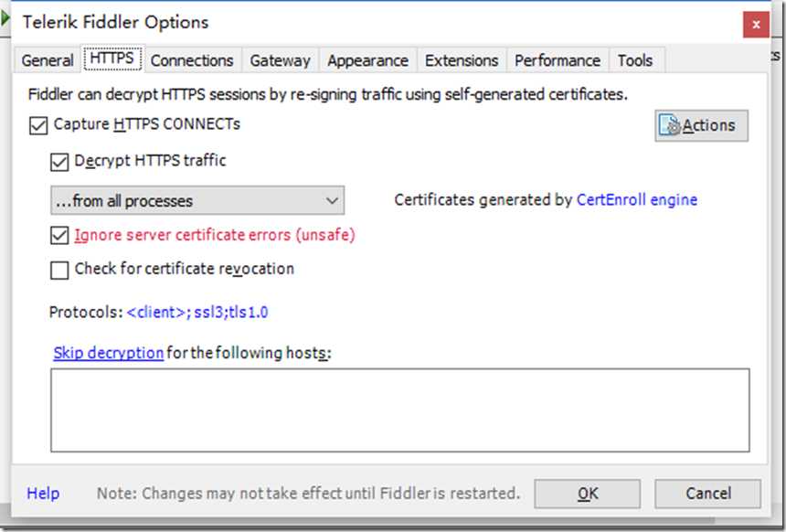Select the Gateway tab
Image resolution: width=786 pixels, height=532 pixels.
pos(281,60)
